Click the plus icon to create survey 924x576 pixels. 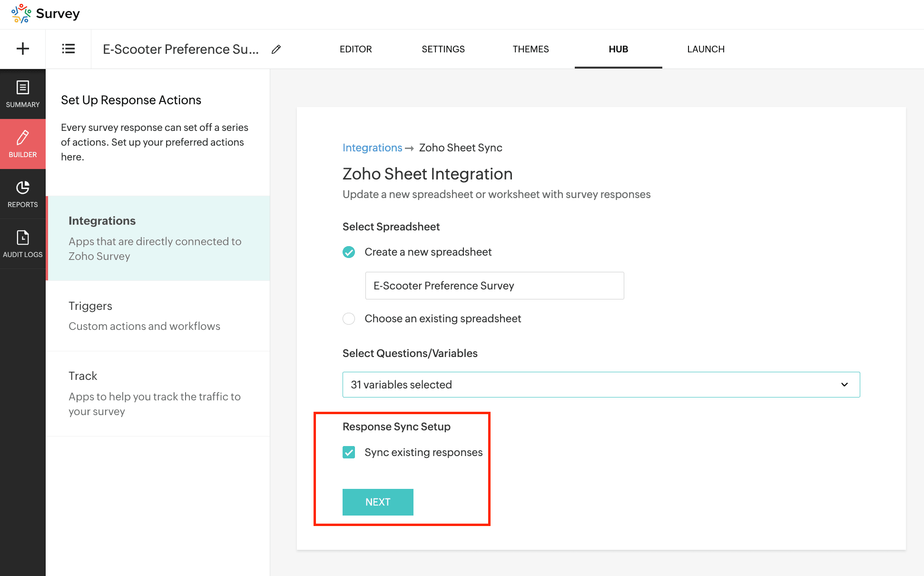pos(22,49)
